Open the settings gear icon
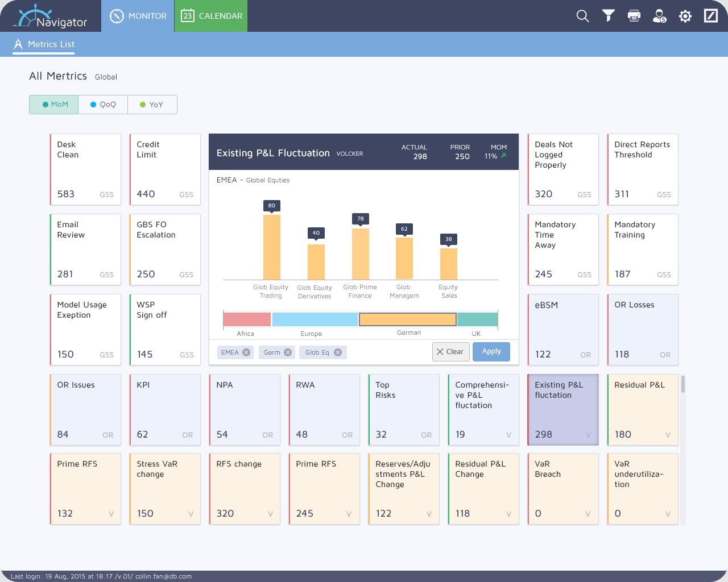The width and height of the screenshot is (728, 582). pyautogui.click(x=685, y=16)
